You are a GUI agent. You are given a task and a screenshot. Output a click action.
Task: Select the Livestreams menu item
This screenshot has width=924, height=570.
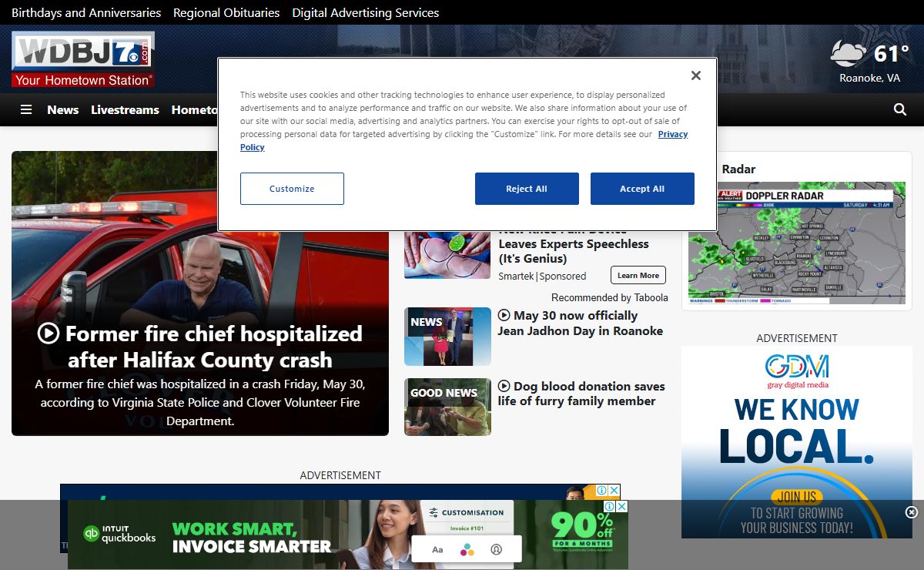click(x=125, y=109)
